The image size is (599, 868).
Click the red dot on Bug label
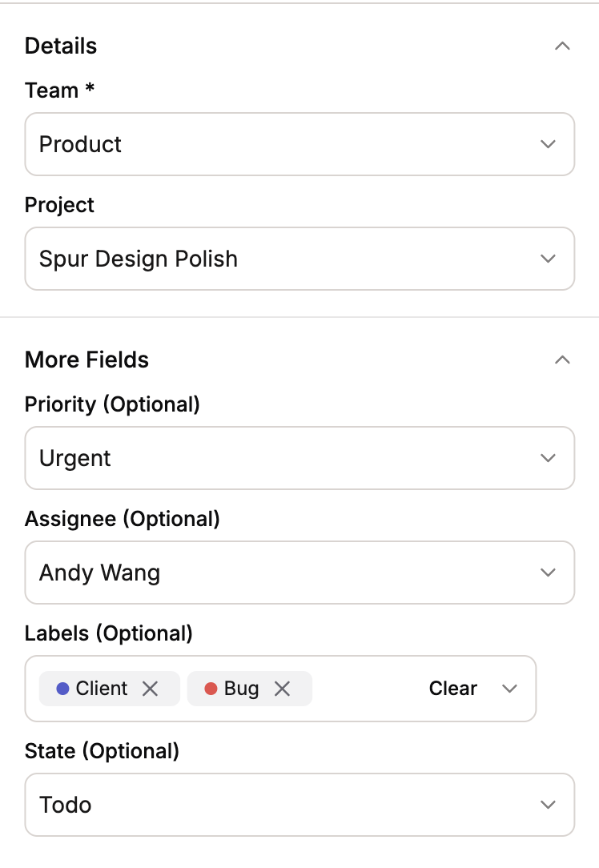[x=211, y=689]
